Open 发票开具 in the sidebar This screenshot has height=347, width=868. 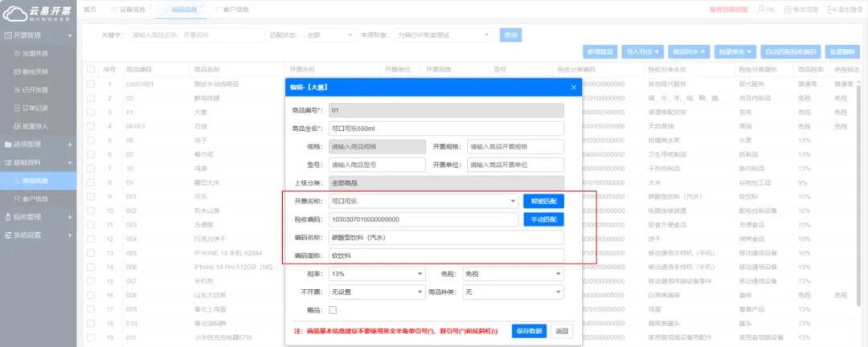tap(35, 53)
